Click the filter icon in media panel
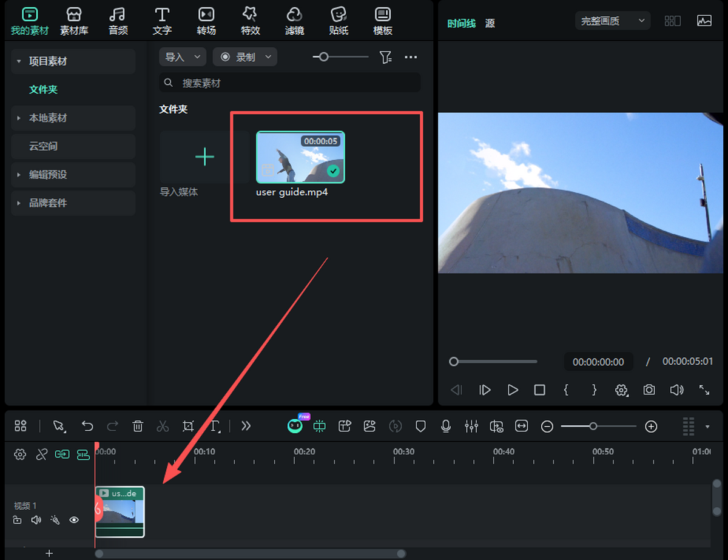Viewport: 728px width, 560px height. 385,57
